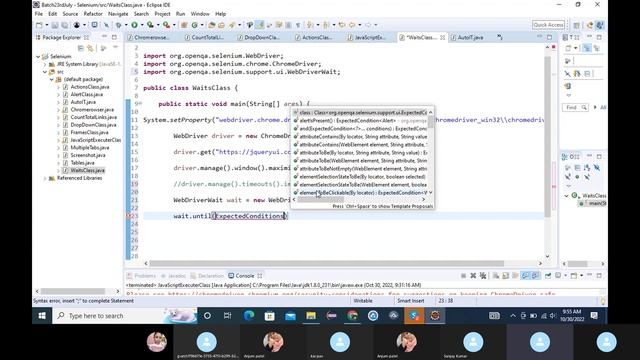
Task: Select AlertClass.java in Package Explorer
Action: (87, 95)
